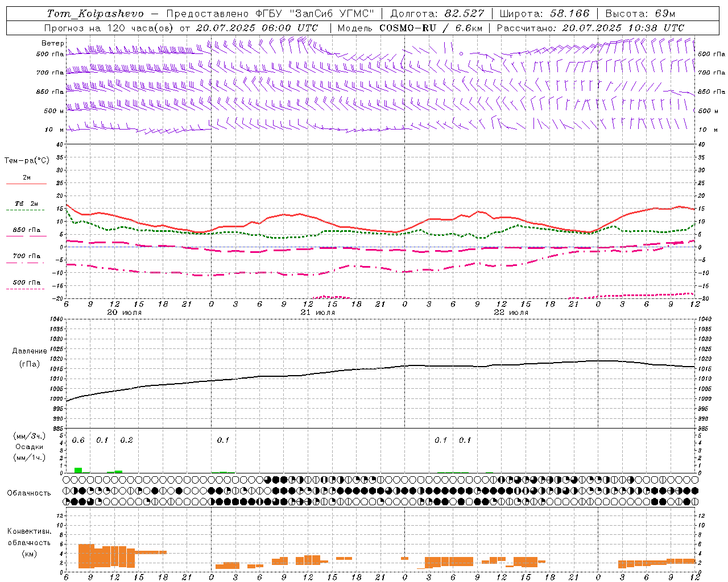The width and height of the screenshot is (728, 582).
Task: Click the tallest green precipitation bar
Action: click(x=78, y=470)
